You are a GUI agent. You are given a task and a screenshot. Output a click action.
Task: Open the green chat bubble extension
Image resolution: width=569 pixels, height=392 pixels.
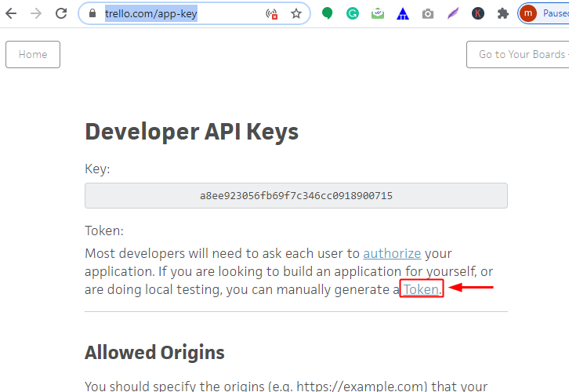tap(328, 13)
